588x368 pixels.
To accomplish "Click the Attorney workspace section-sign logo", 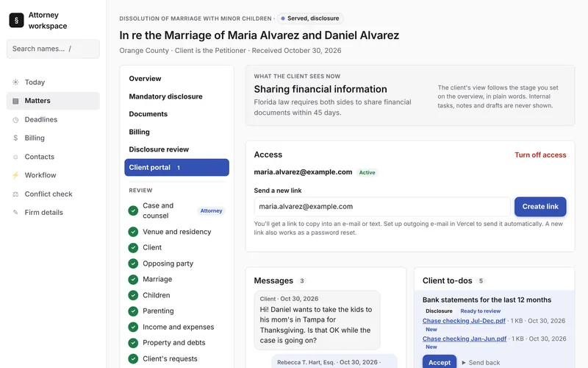I will click(x=16, y=21).
